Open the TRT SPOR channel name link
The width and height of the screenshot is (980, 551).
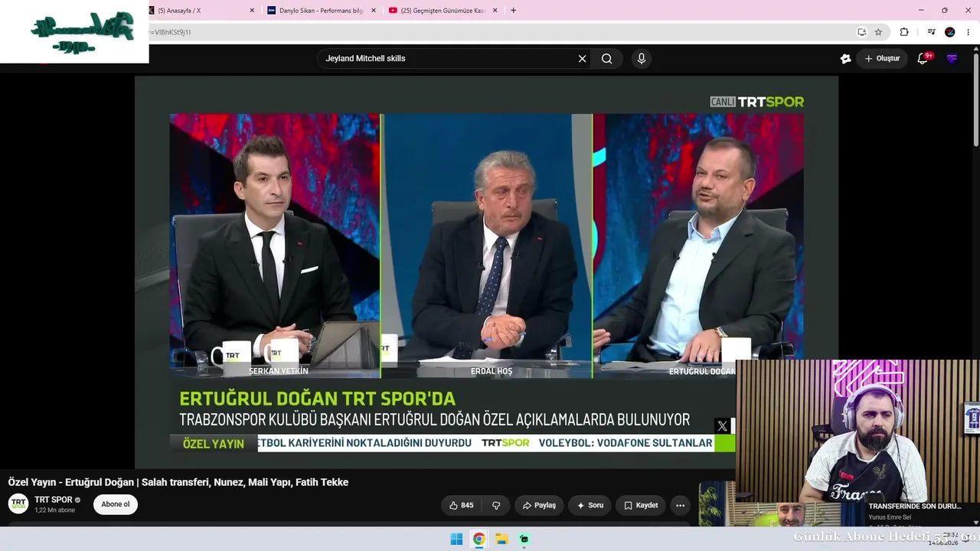[x=54, y=500]
